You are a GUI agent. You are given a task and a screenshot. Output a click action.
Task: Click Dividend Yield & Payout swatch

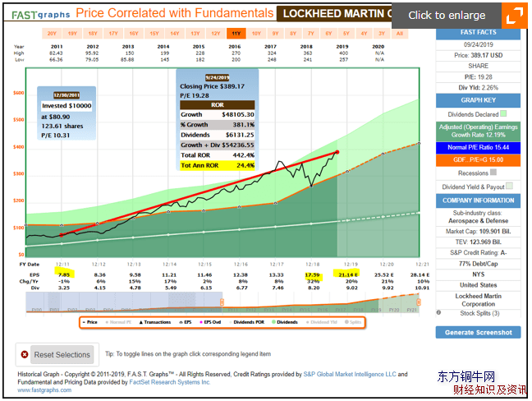(509, 186)
